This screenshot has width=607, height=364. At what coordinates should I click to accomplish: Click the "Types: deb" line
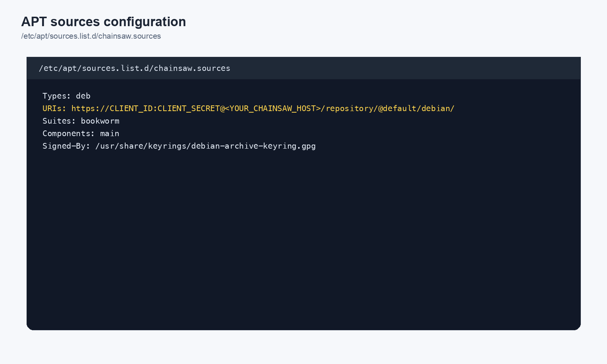(x=66, y=96)
